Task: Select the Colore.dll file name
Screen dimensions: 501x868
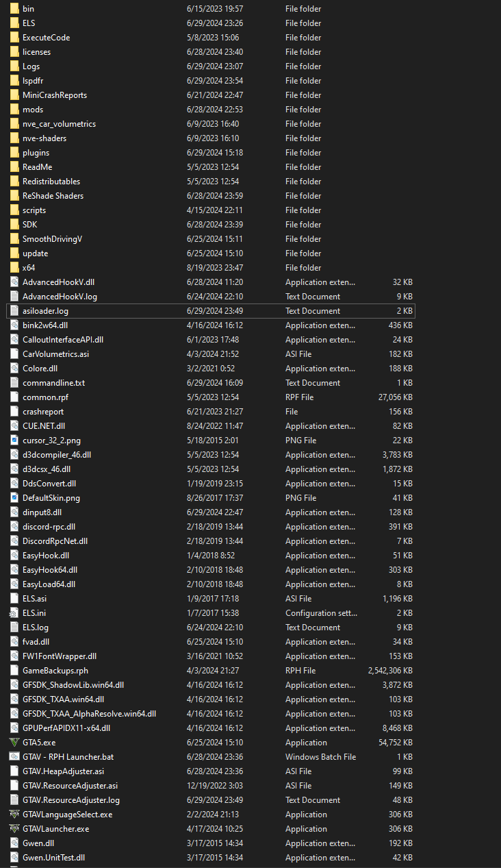Action: coord(42,369)
